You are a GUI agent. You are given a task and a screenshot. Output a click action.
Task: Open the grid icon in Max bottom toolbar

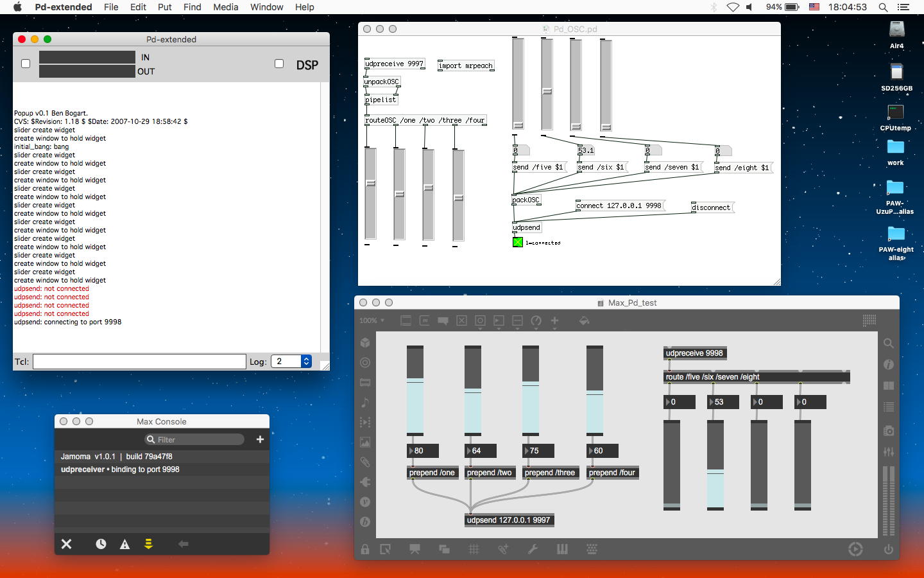pyautogui.click(x=474, y=549)
